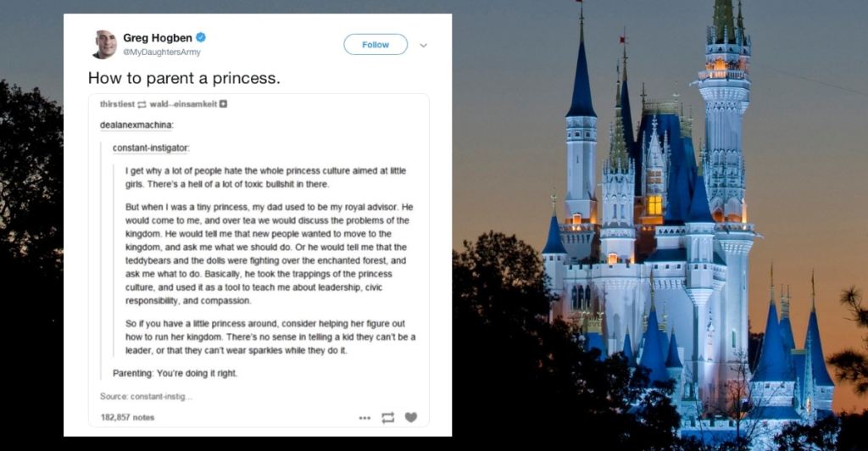
Task: View the 182,857 notes
Action: (127, 417)
